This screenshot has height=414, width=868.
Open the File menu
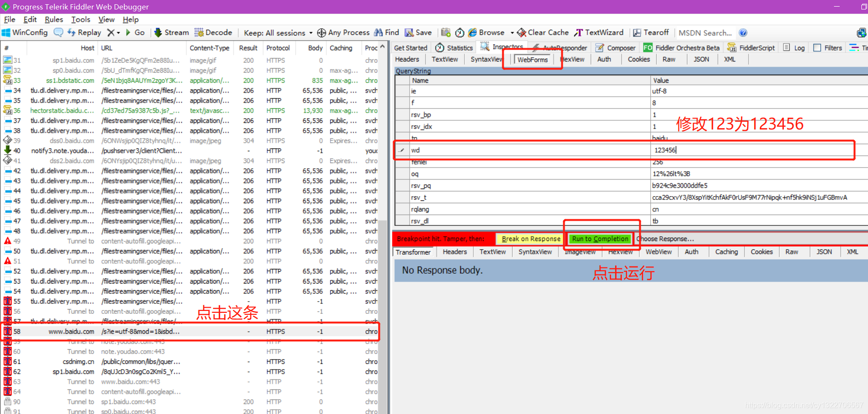click(9, 19)
